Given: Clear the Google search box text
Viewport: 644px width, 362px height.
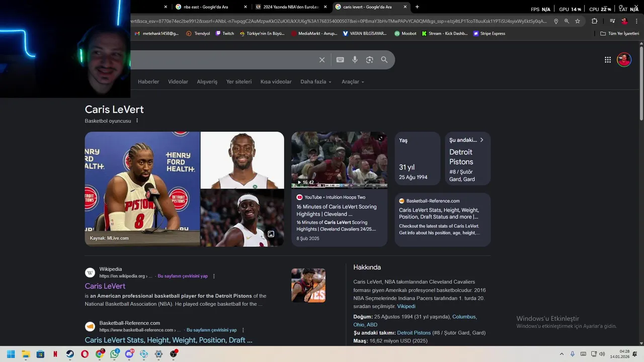Looking at the screenshot, I should [322, 60].
